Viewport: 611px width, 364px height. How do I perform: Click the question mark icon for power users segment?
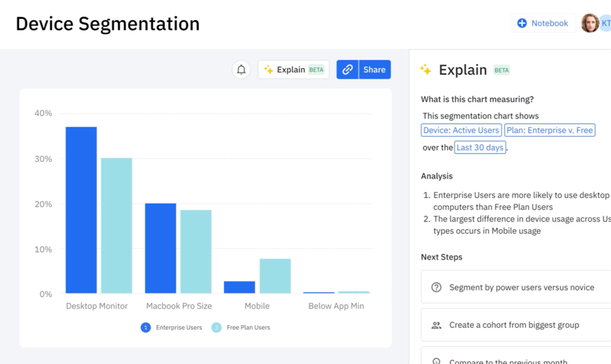(436, 287)
